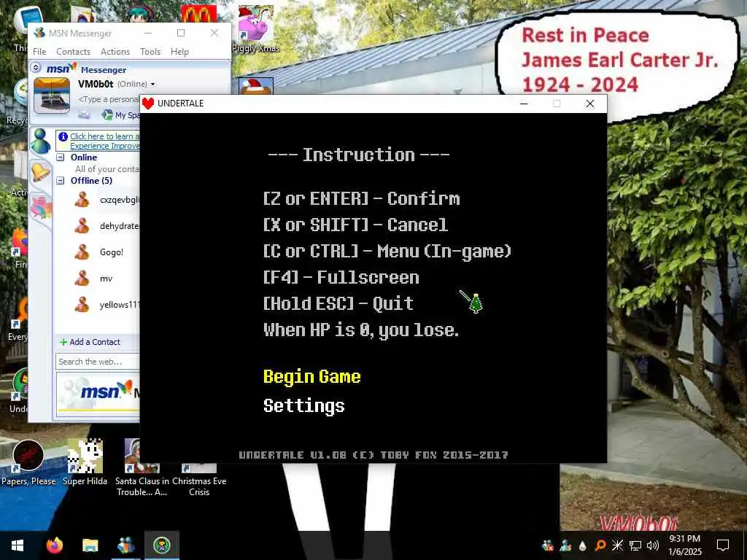The height and width of the screenshot is (560, 747).
Task: Click the msn banner ad in Messenger
Action: coord(98,394)
